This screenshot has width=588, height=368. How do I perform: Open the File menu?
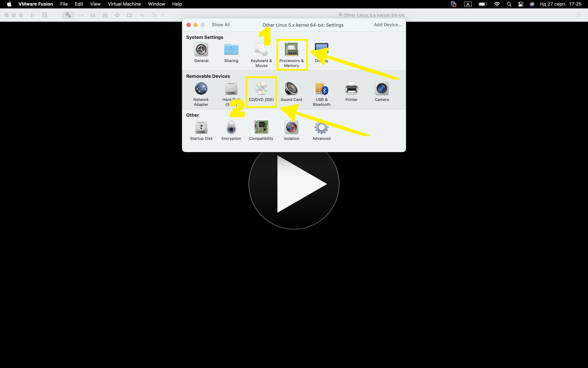64,4
